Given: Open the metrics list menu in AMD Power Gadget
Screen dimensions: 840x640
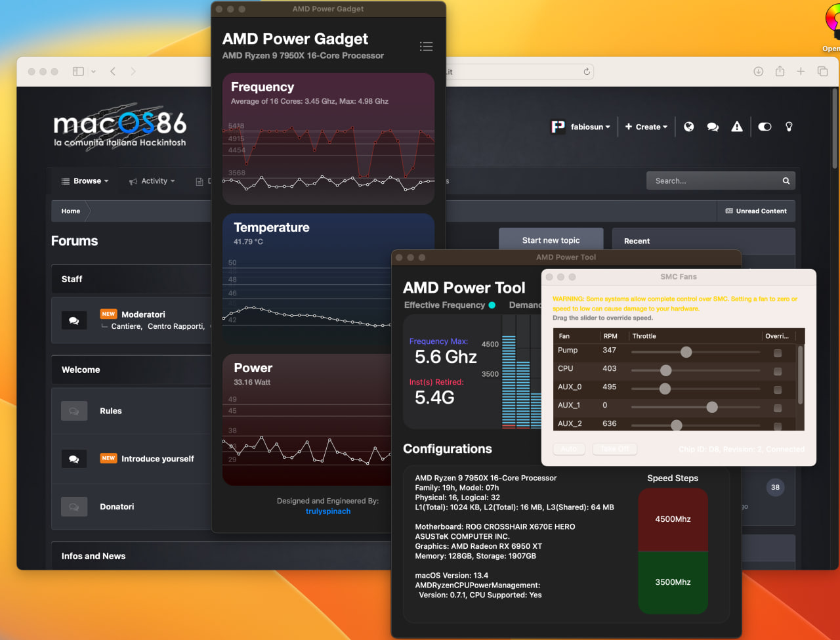Looking at the screenshot, I should point(426,46).
